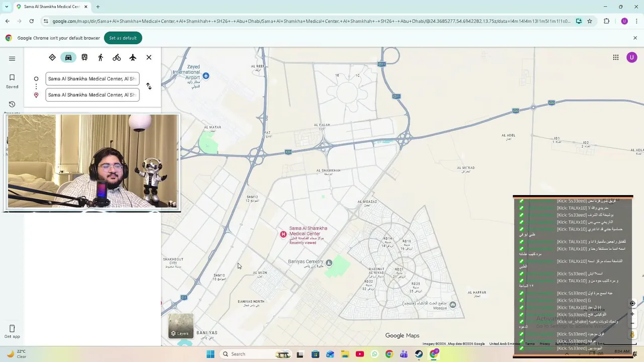Go back in Chrome

[7, 21]
